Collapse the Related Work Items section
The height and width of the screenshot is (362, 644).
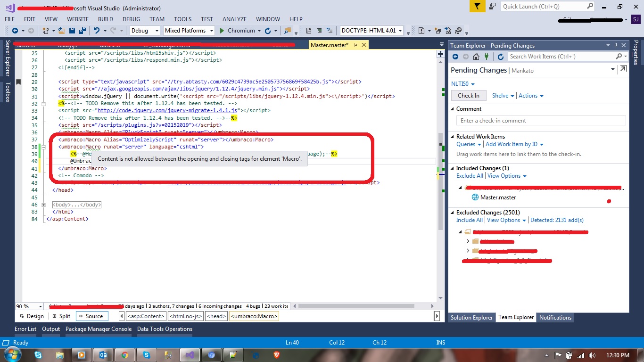453,137
